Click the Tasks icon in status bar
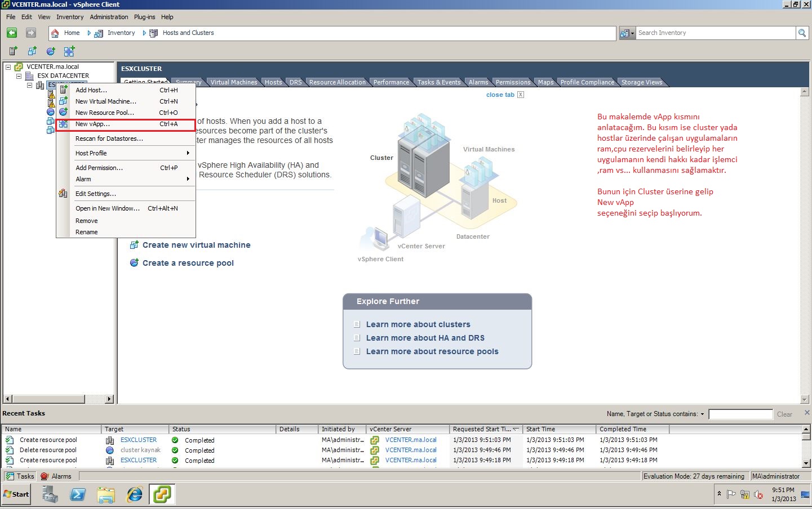The image size is (812, 509). (10, 476)
